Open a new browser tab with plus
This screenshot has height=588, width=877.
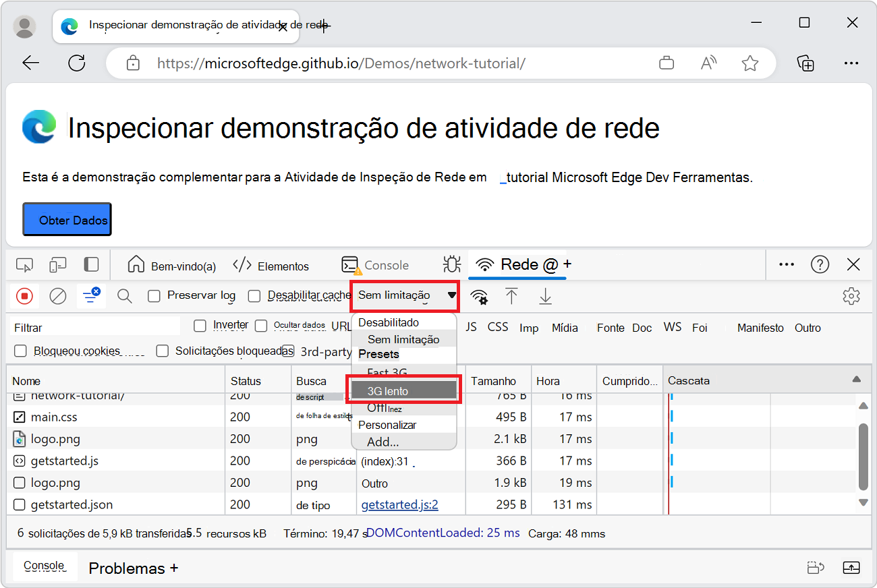tap(324, 26)
